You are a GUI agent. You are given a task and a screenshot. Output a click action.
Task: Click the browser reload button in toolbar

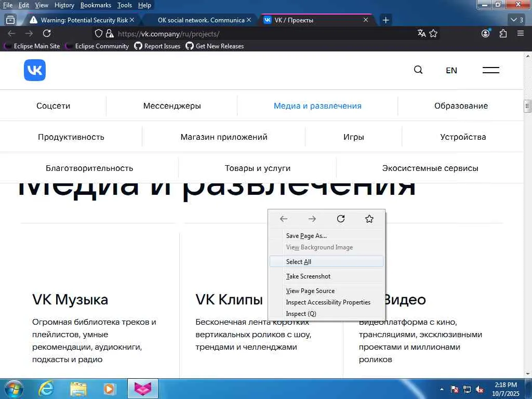click(x=47, y=33)
